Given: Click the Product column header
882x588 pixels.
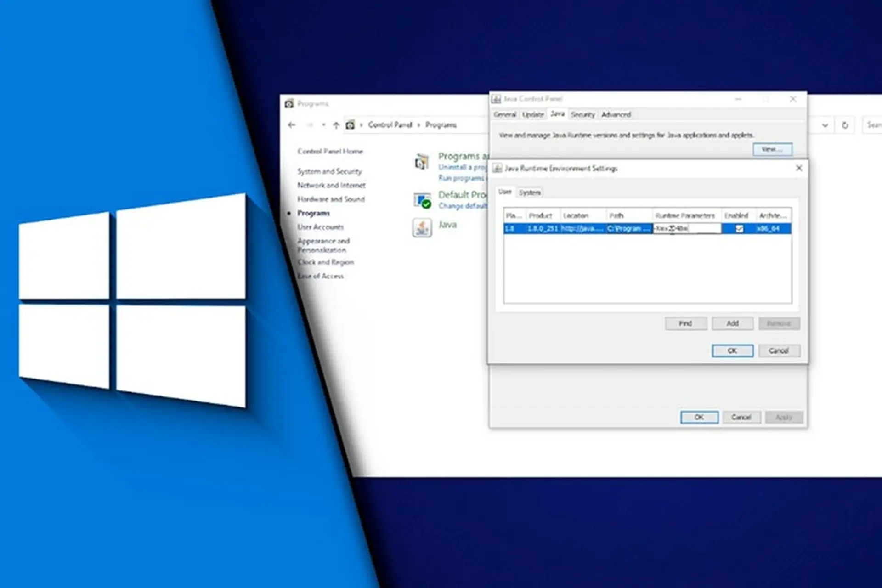Looking at the screenshot, I should point(542,215).
